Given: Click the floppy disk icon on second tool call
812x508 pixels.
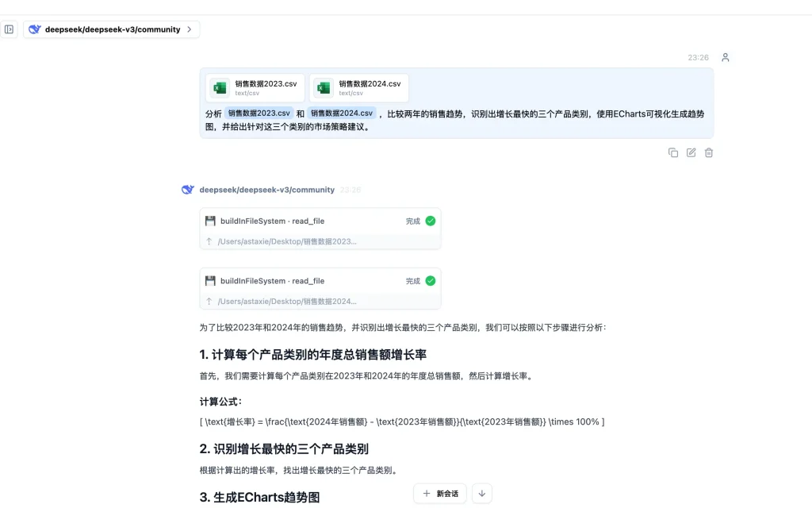Looking at the screenshot, I should click(210, 281).
